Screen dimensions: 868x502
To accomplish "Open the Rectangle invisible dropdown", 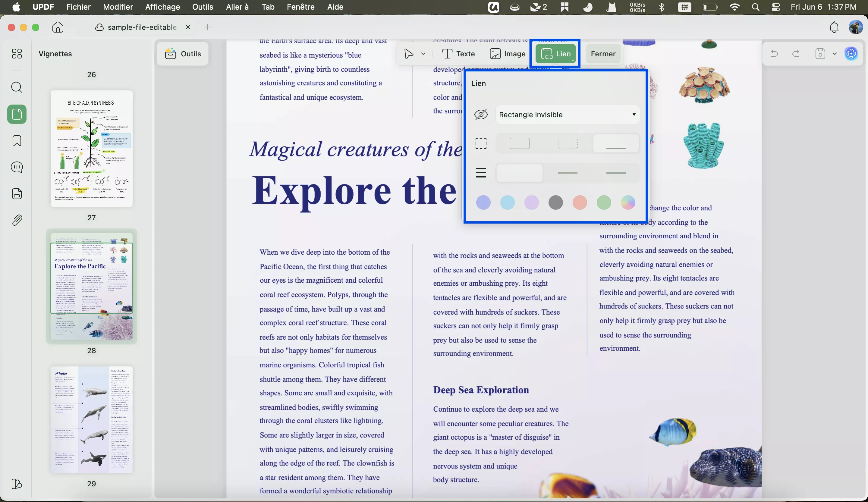I will pyautogui.click(x=567, y=115).
